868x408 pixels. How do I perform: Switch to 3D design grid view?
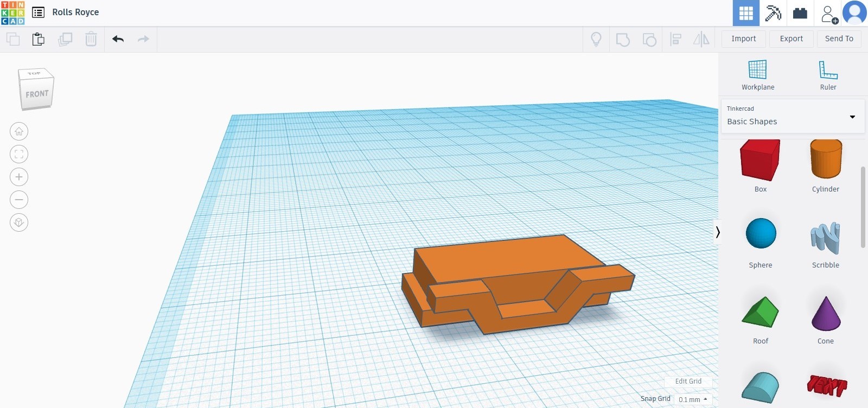coord(746,13)
